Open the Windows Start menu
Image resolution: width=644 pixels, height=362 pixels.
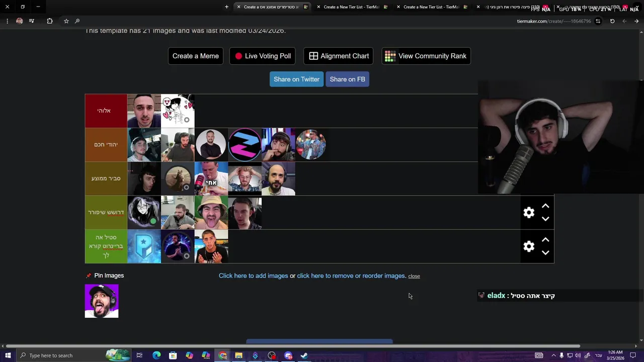[x=8, y=355]
